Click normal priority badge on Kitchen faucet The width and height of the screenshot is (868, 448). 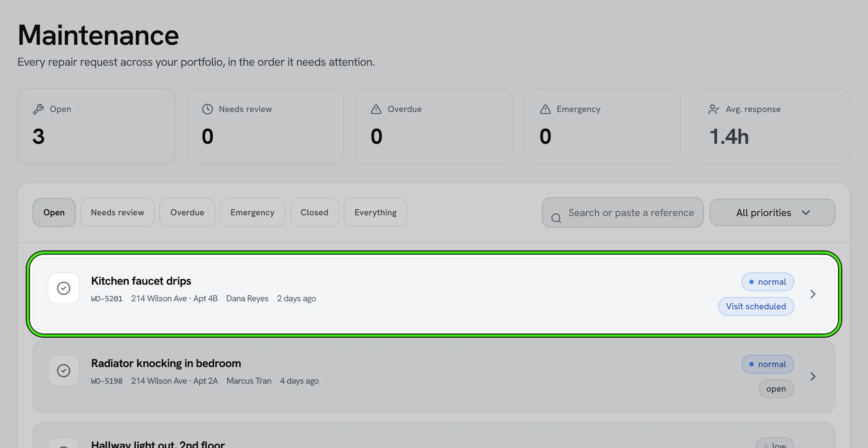(x=767, y=282)
